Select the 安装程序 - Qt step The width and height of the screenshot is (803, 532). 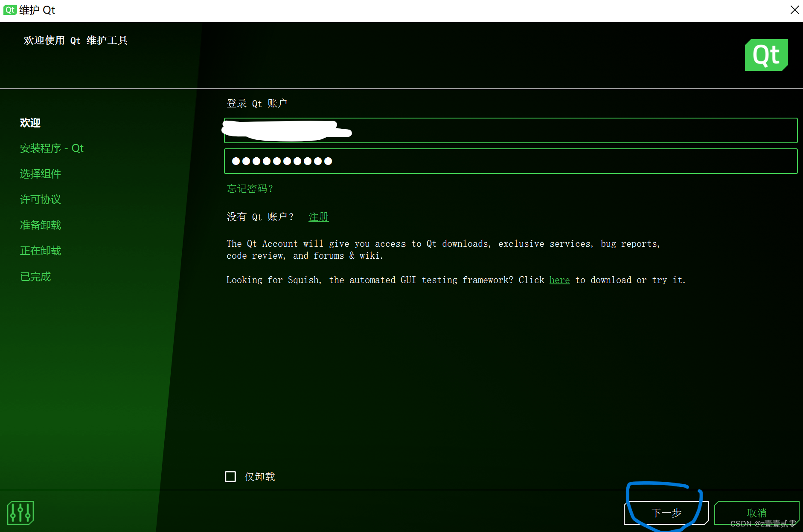point(52,148)
